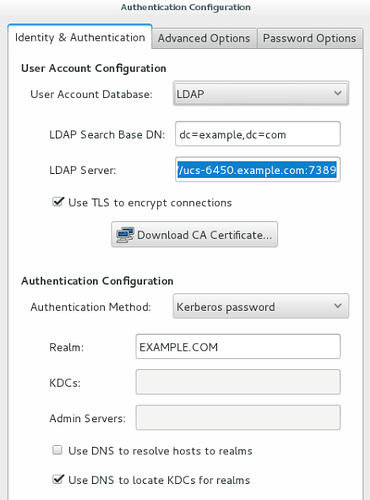Click the Realm field containing EXAMPLE.COM

click(x=238, y=347)
